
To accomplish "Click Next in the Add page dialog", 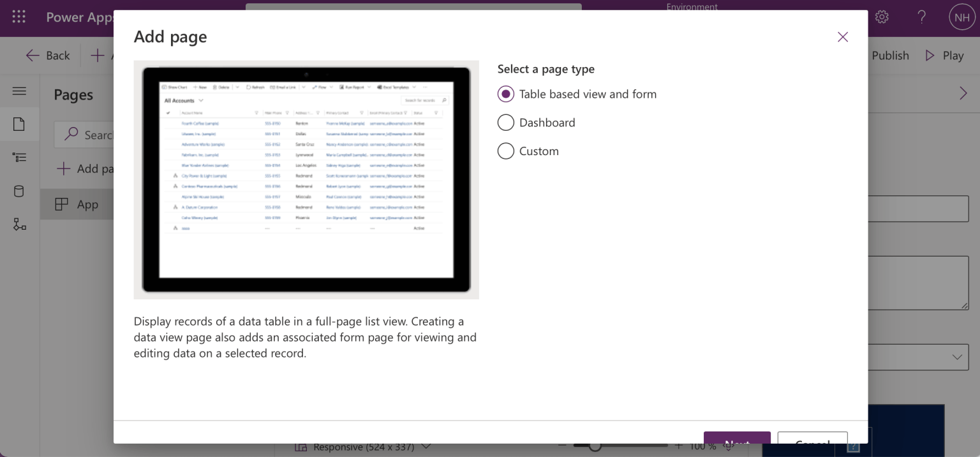I will [737, 439].
